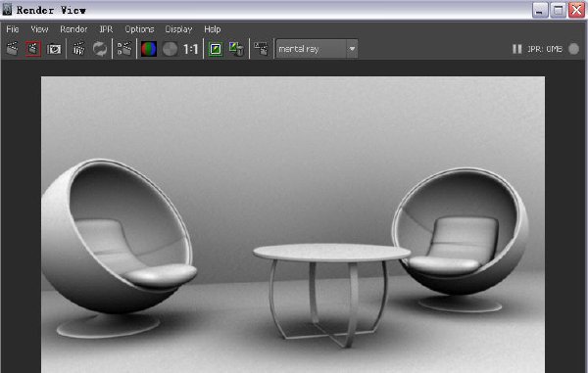Click the Redo Previous Render clapperboard icon
The width and height of the screenshot is (588, 373).
tap(13, 49)
